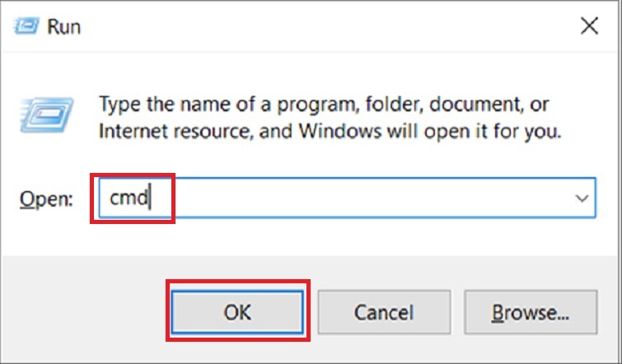Viewport: 622px width, 364px height.
Task: Close the Run dialog with X
Action: click(589, 26)
